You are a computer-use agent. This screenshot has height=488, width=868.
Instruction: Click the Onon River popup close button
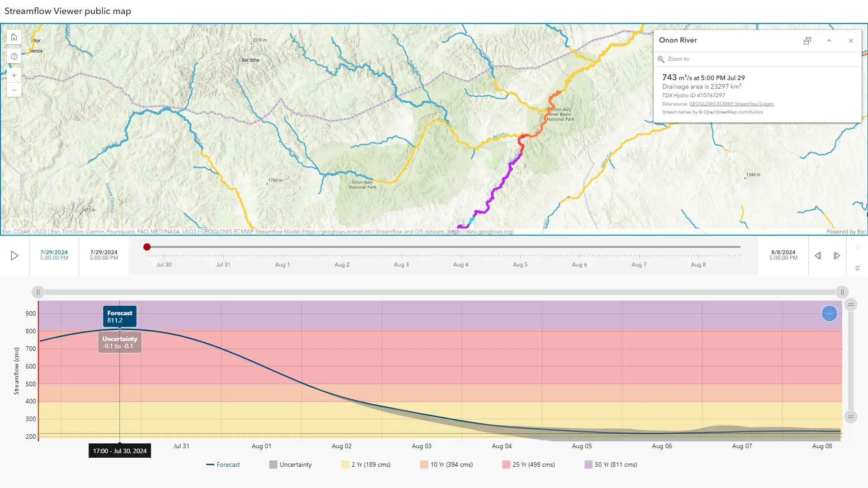click(850, 41)
